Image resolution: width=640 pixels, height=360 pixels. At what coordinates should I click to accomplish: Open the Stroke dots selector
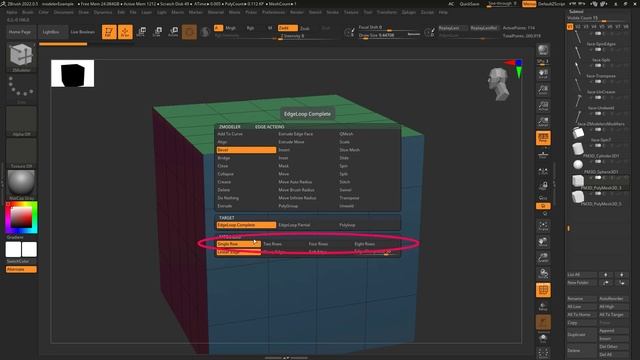(21, 89)
